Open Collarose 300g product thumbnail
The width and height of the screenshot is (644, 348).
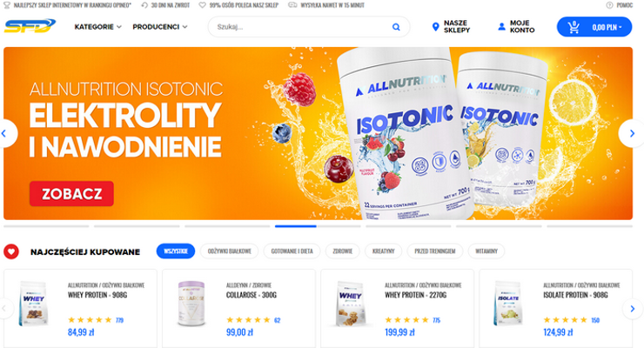[x=191, y=304]
